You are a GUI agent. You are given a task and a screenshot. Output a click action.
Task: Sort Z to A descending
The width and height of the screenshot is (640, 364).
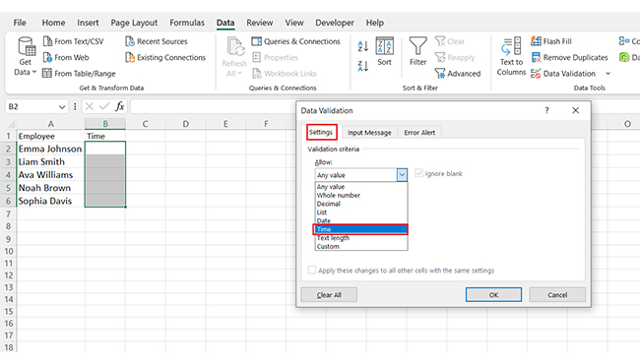[x=363, y=66]
